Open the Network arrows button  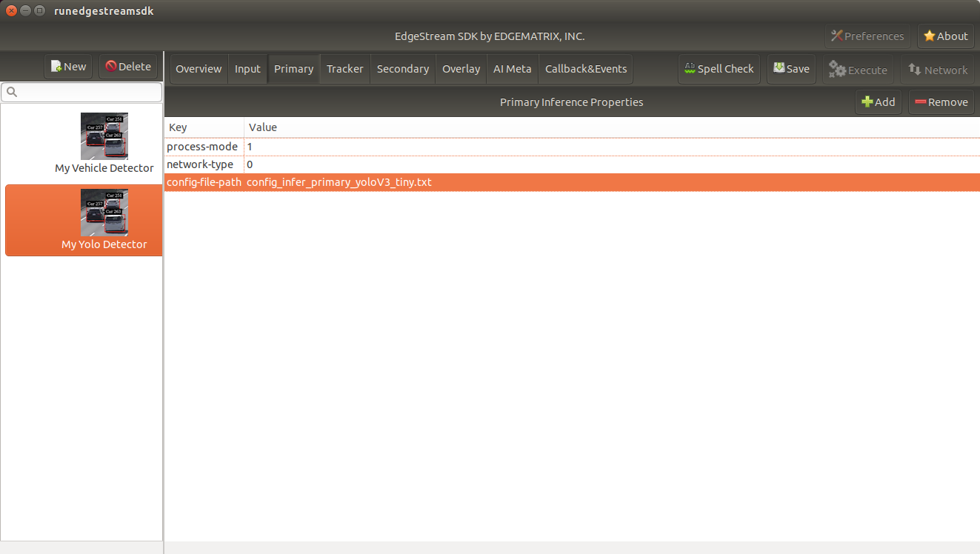(937, 70)
